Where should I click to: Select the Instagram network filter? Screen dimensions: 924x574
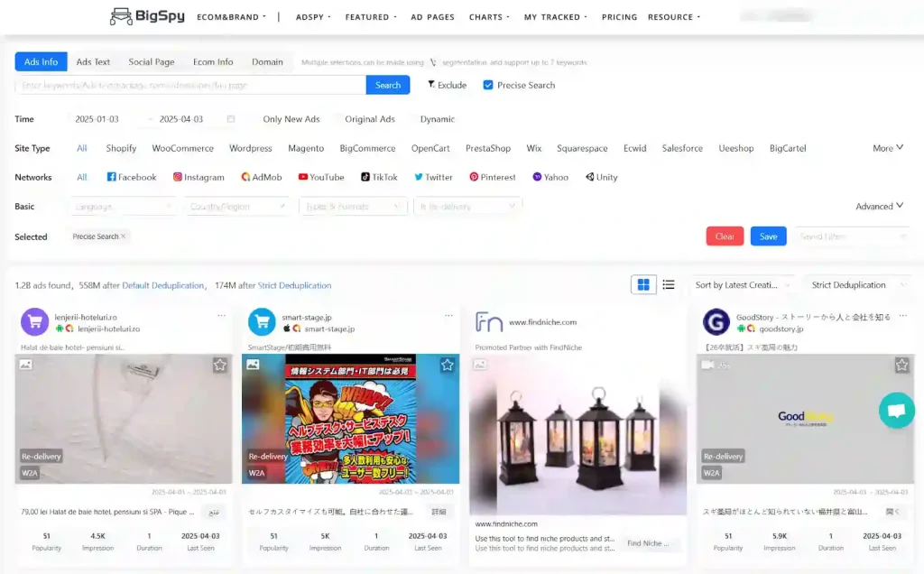(x=199, y=177)
